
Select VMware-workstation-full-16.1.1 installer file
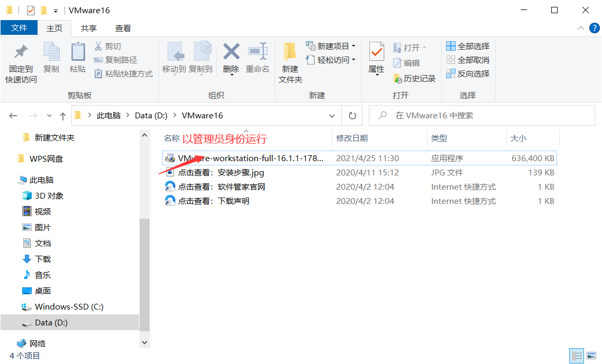[359, 158]
